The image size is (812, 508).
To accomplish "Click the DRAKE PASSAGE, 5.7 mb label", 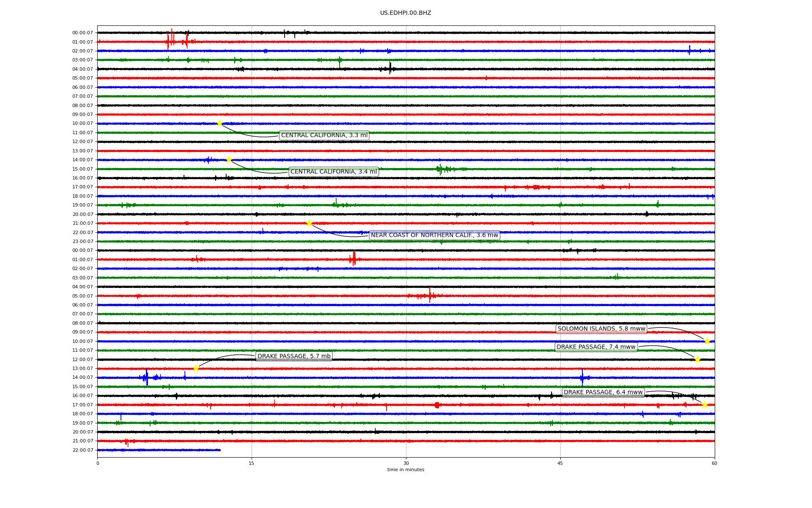I will (x=294, y=356).
